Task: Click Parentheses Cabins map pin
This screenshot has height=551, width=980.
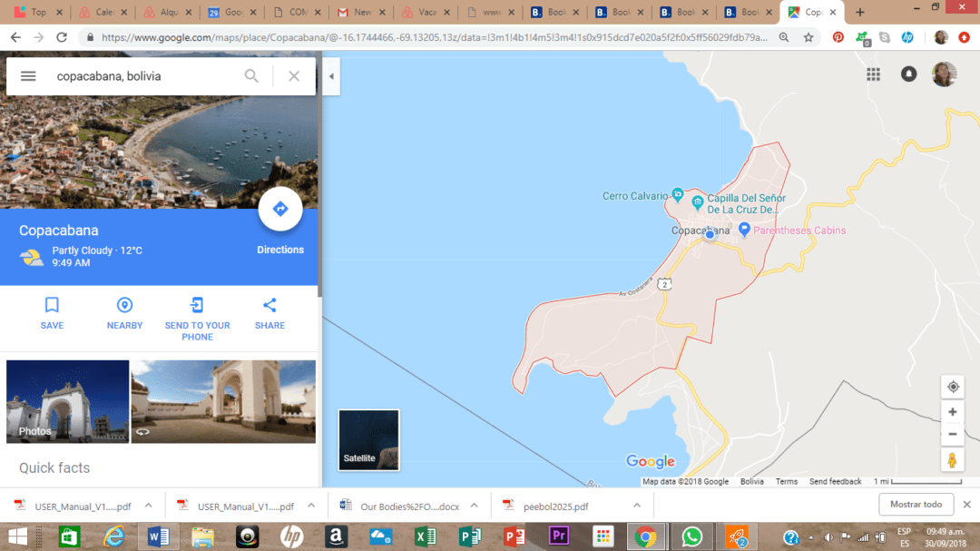Action: pyautogui.click(x=744, y=229)
